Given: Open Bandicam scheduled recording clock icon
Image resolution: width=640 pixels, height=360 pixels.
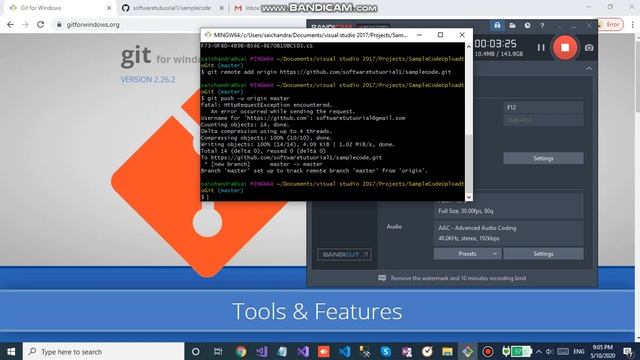Looking at the screenshot, I should click(527, 25).
